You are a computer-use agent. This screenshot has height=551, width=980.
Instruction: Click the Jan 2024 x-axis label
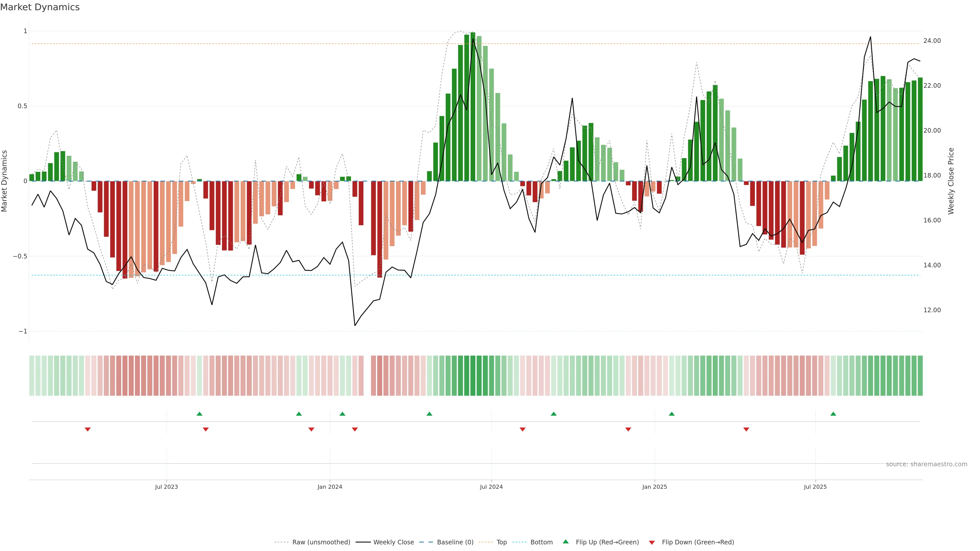tap(330, 487)
